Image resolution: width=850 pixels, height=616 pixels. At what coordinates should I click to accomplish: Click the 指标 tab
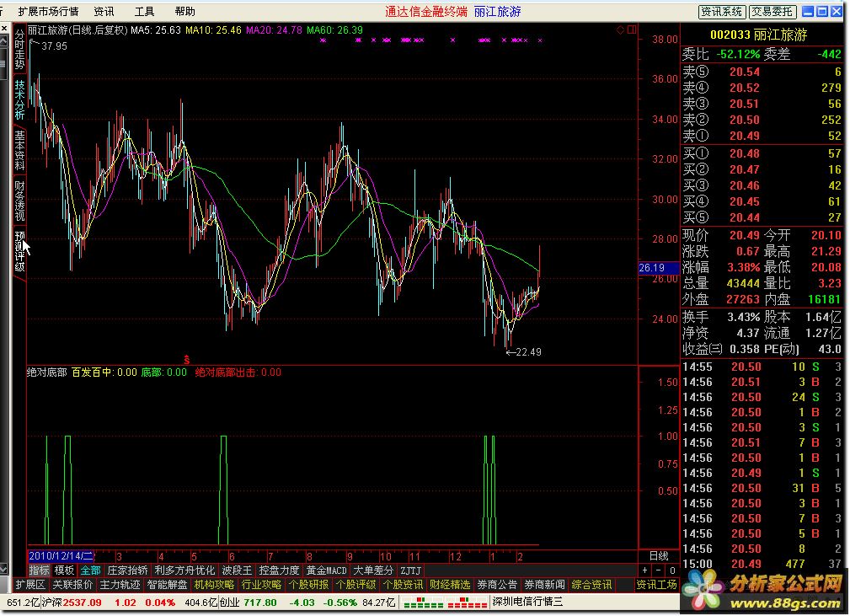(39, 570)
